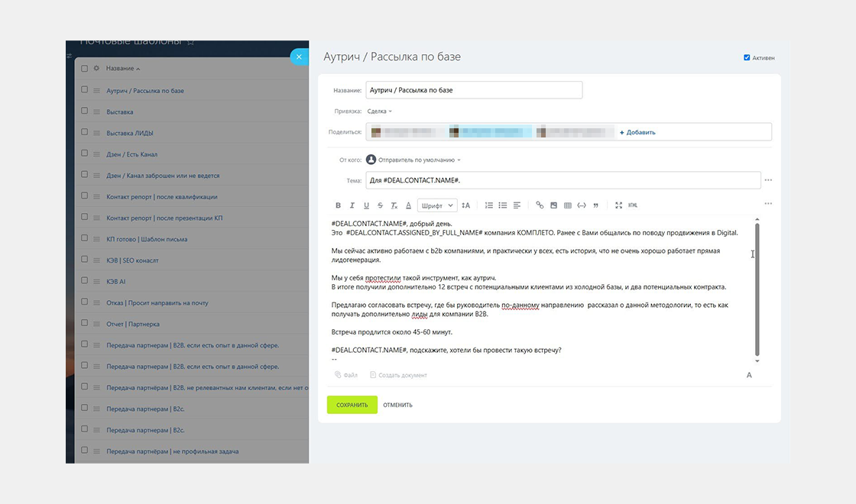Uncheck the Активен checkbox
Screen dimensions: 856x504
click(x=747, y=57)
